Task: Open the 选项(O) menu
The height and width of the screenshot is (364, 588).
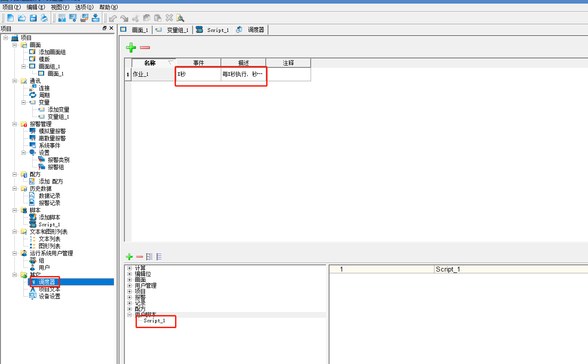Action: (x=84, y=7)
